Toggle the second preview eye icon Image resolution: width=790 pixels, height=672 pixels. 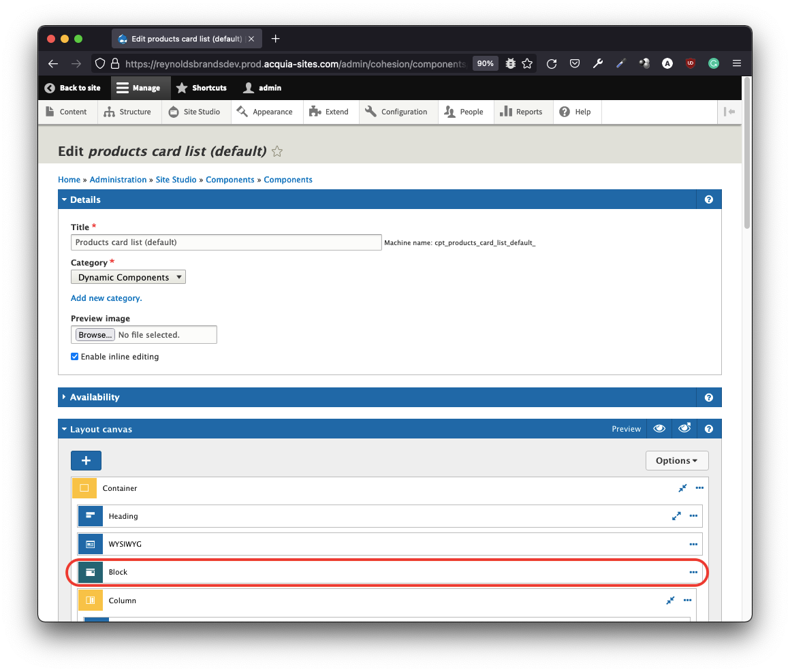[684, 429]
